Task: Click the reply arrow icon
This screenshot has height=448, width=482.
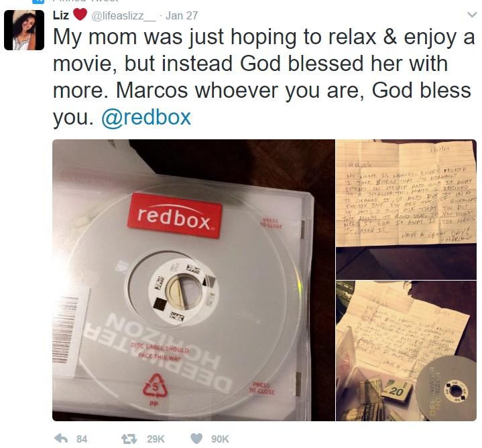Action: pos(61,438)
